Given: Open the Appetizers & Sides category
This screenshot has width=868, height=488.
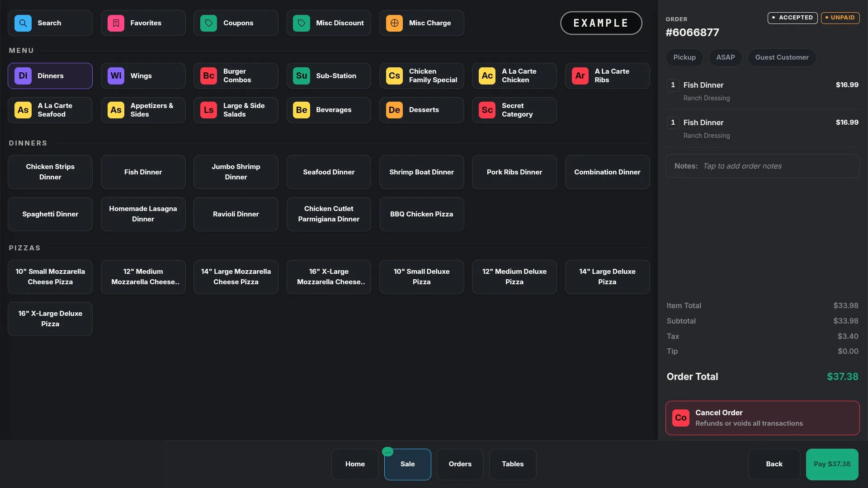Looking at the screenshot, I should 143,110.
